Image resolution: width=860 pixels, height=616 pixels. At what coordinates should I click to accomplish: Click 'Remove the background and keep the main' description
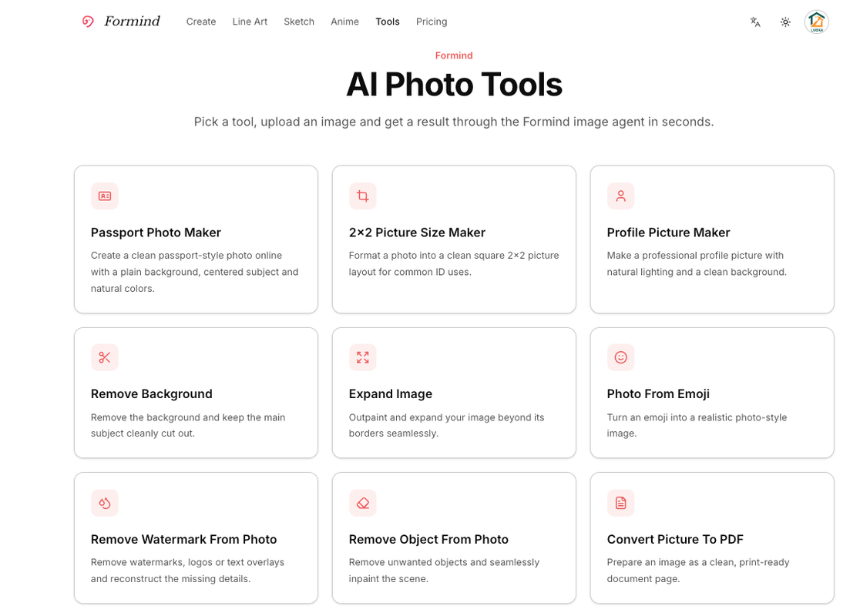[187, 425]
